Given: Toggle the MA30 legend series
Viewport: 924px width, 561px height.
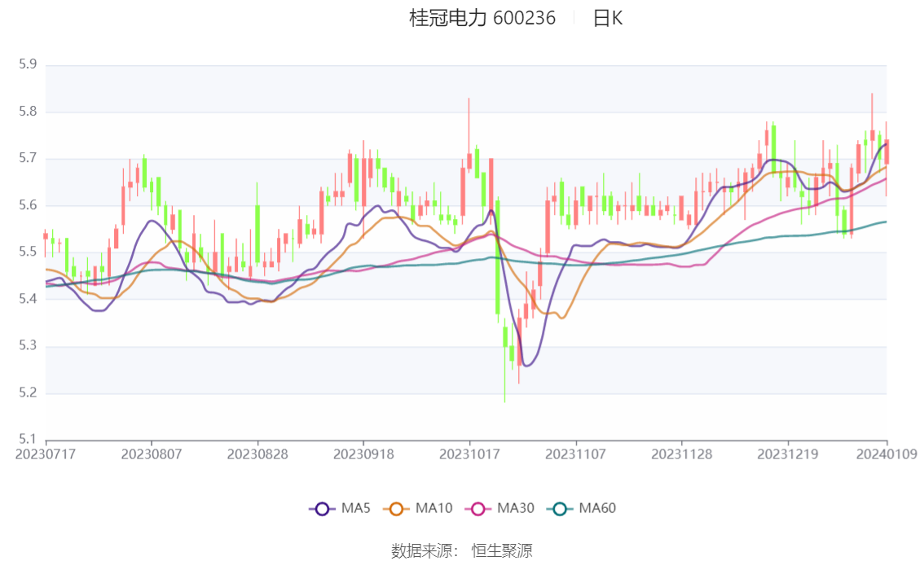Looking at the screenshot, I should (499, 509).
